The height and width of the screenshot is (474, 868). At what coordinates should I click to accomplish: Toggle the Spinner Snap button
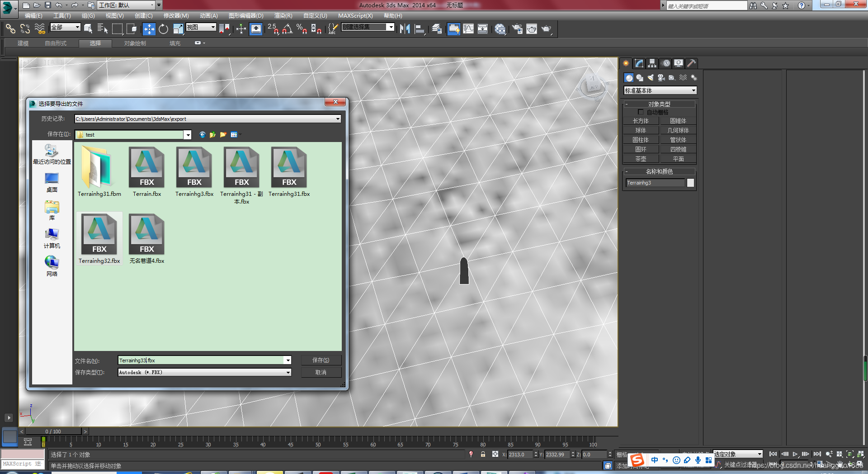[x=316, y=29]
